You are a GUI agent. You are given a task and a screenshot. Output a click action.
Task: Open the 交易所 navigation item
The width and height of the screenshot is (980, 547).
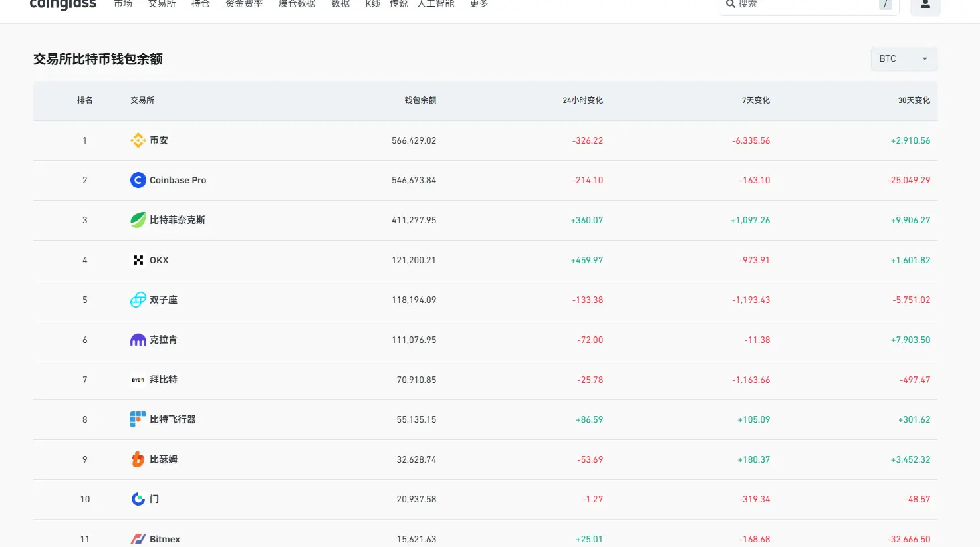tap(162, 4)
